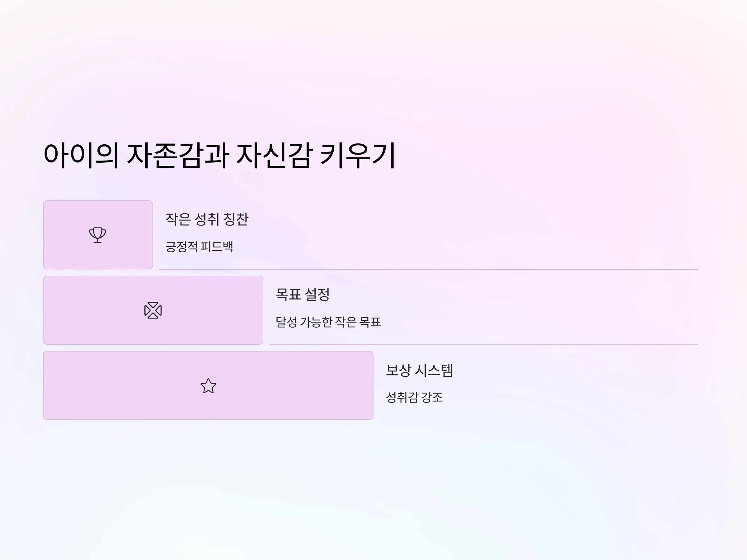Viewport: 747px width, 560px height.
Task: Select the crossed arrows goal icon
Action: coord(153,310)
